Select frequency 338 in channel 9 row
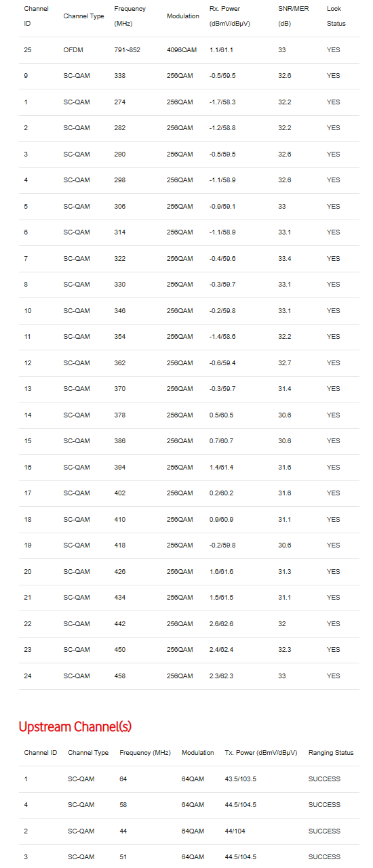The image size is (373, 868). pos(120,76)
